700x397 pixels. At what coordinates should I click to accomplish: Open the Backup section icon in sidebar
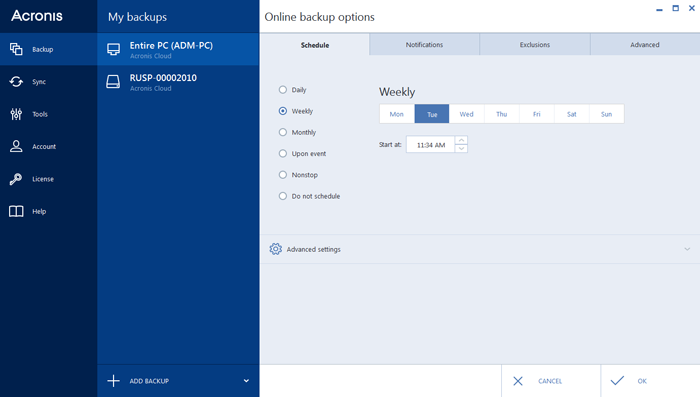tap(16, 49)
